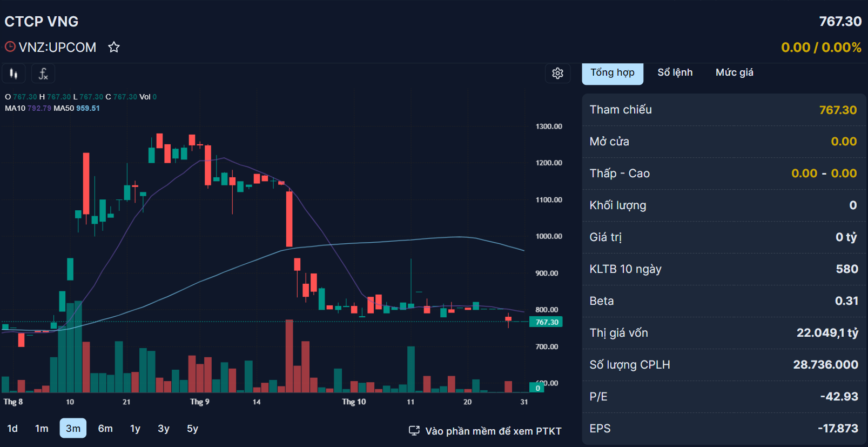Click the 1000.00 price axis label
The height and width of the screenshot is (447, 868).
(x=549, y=236)
